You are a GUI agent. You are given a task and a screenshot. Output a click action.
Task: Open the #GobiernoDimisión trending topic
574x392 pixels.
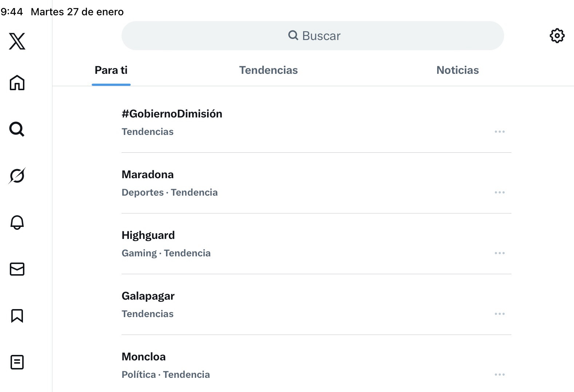(x=172, y=114)
